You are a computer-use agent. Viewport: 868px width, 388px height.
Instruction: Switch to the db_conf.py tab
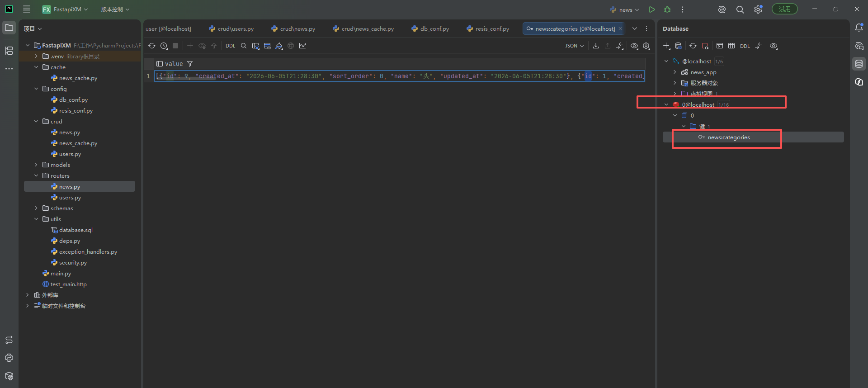click(x=430, y=28)
